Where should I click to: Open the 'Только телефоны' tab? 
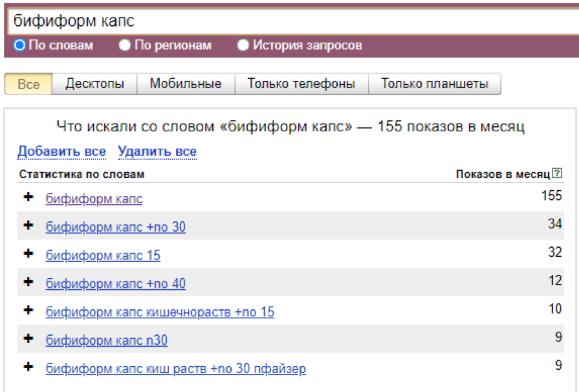pos(301,84)
